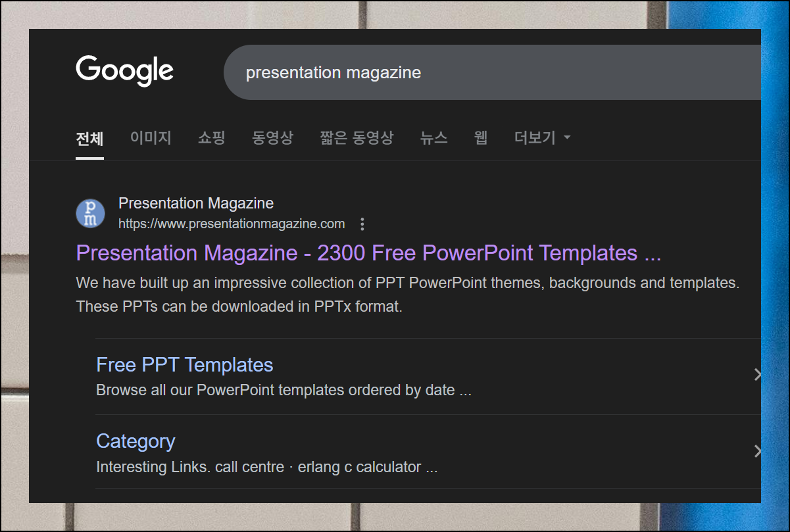
Task: Switch to the 짧은 동영상 tab
Action: point(357,137)
